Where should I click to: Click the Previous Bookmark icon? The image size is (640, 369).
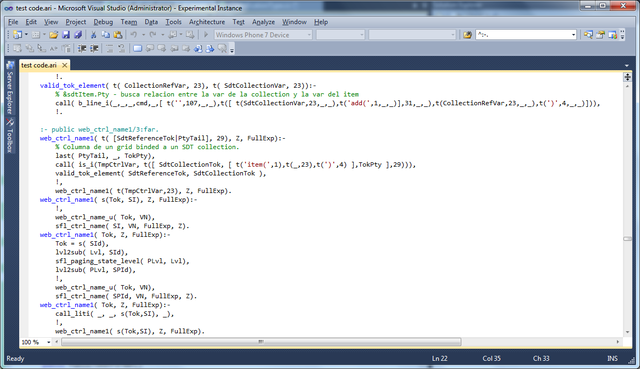point(150,49)
